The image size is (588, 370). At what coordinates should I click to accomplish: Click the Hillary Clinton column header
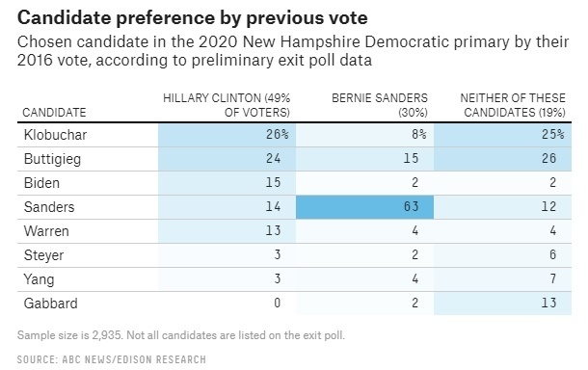coord(227,105)
